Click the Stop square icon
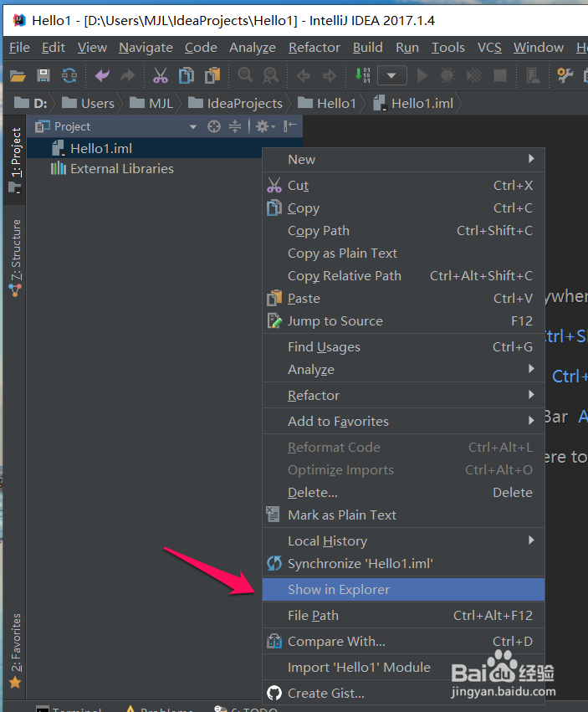Screen dimensions: 588x712 click(500, 75)
